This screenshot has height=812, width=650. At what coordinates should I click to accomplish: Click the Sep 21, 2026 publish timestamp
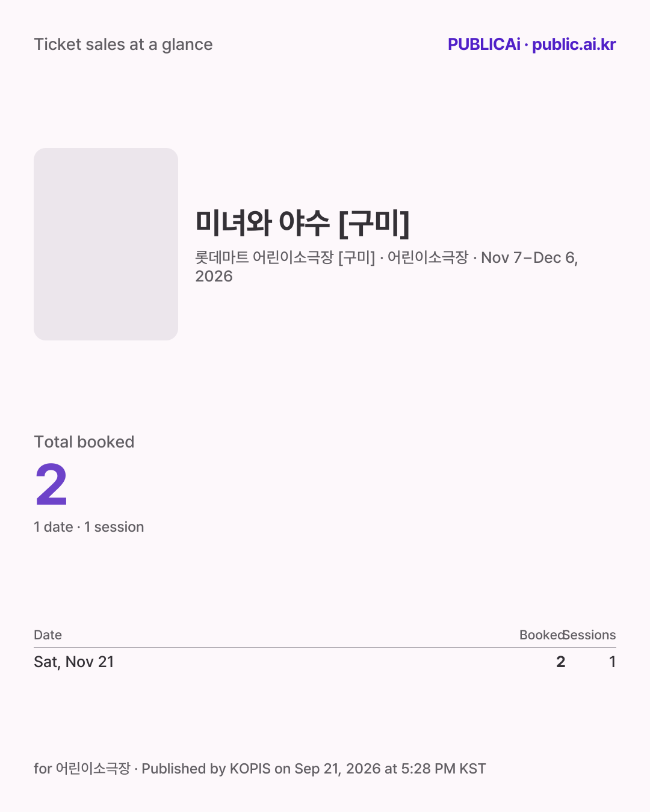[390, 769]
